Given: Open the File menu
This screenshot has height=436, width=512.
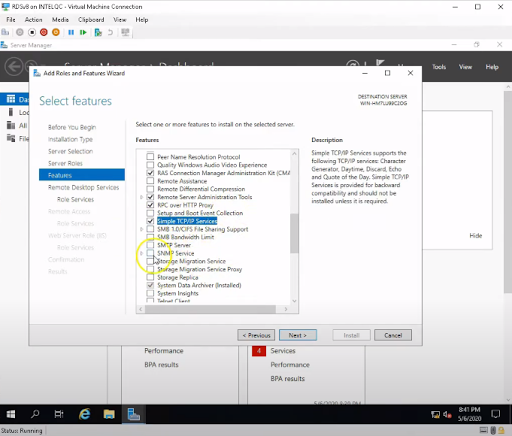Looking at the screenshot, I should pos(11,20).
